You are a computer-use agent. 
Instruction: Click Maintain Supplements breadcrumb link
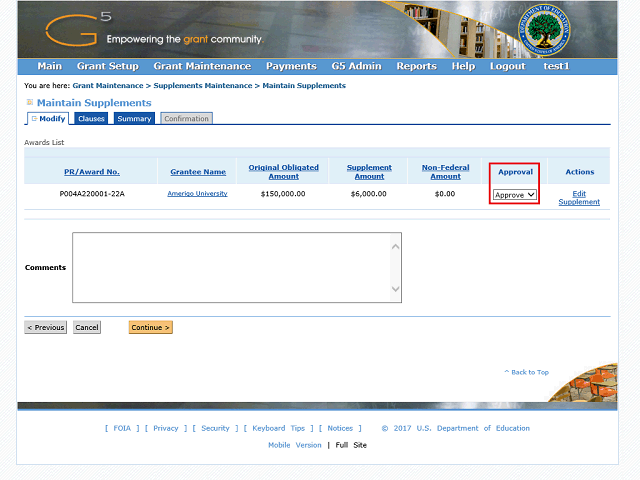(x=304, y=86)
